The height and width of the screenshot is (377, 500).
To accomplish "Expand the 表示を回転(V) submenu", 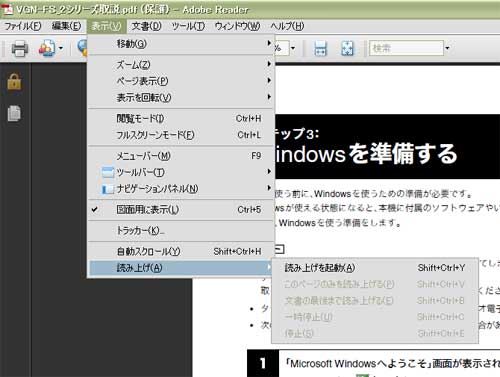I will [181, 98].
